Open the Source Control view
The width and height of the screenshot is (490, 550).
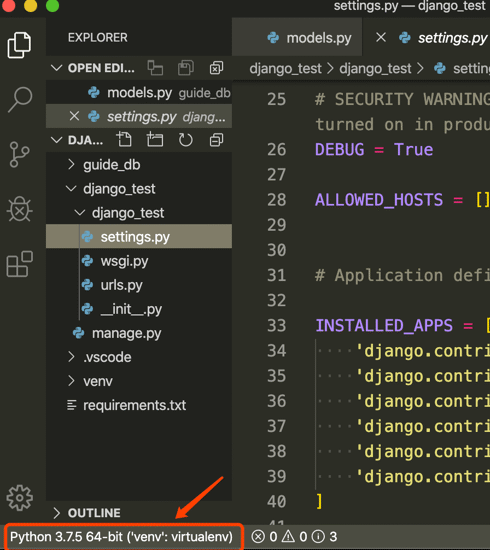tap(19, 154)
